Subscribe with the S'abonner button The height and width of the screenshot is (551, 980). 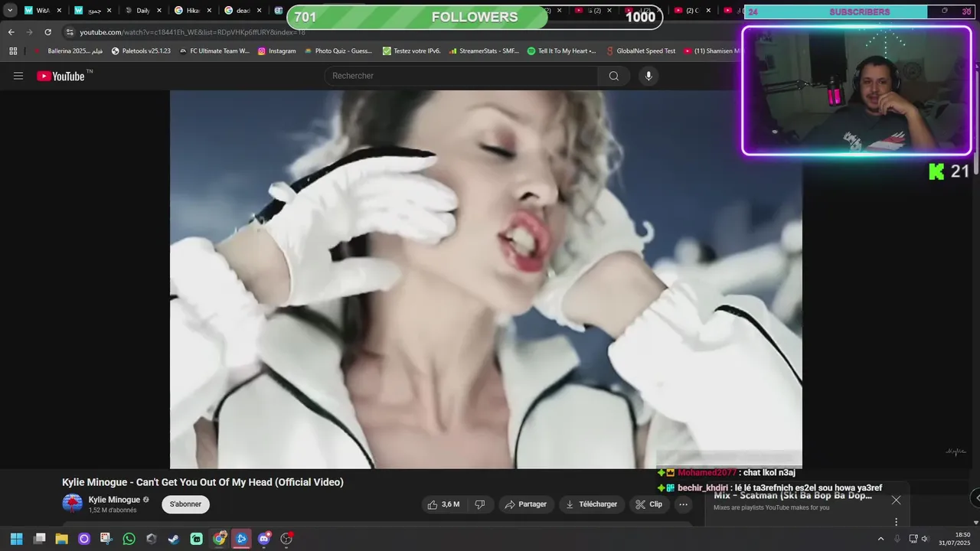pyautogui.click(x=185, y=504)
